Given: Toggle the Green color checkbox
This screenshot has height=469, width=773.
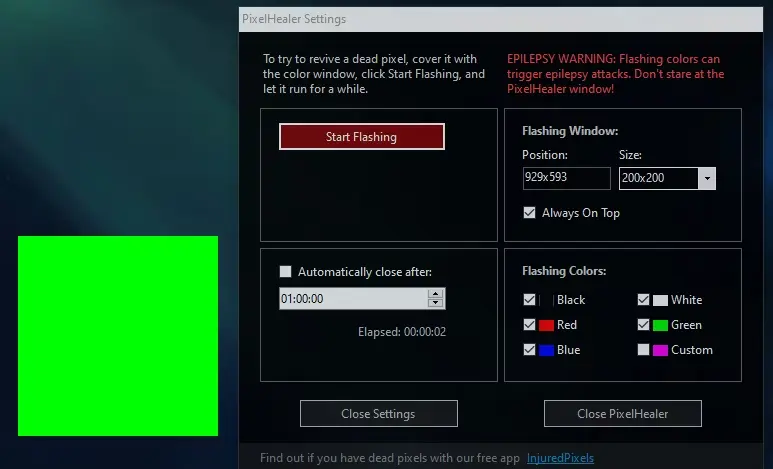Looking at the screenshot, I should pyautogui.click(x=643, y=325).
